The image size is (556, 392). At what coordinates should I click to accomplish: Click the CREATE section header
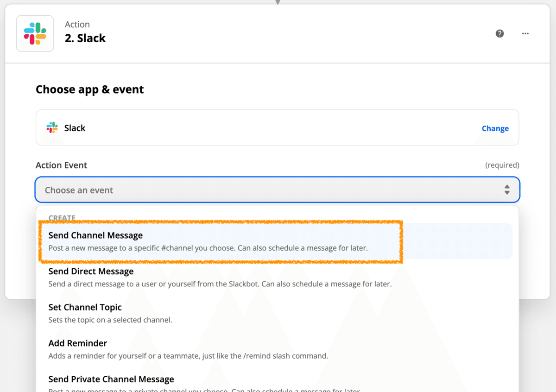[62, 217]
